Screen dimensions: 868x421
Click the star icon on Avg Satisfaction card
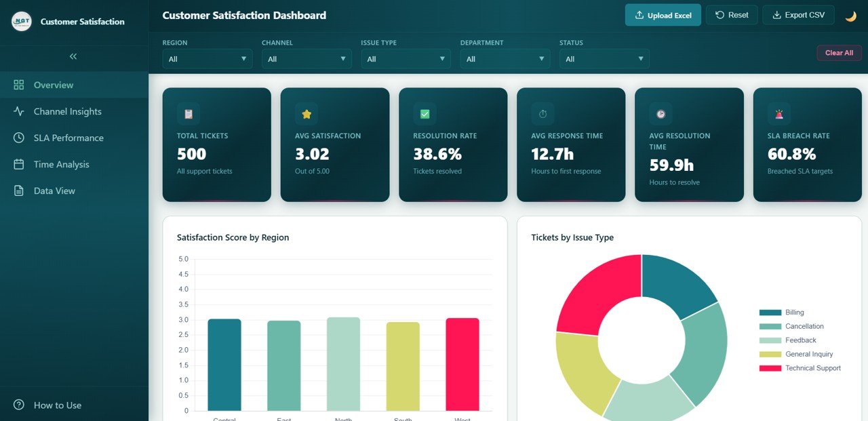point(306,113)
